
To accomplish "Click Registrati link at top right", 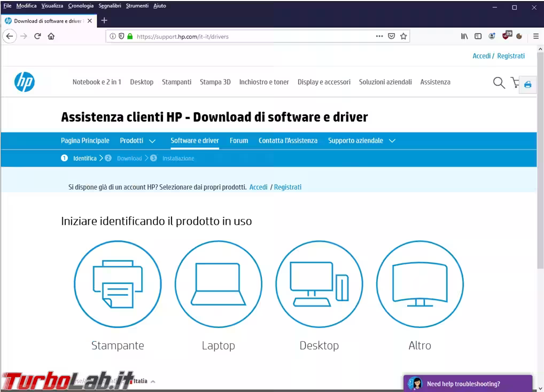I will (511, 56).
